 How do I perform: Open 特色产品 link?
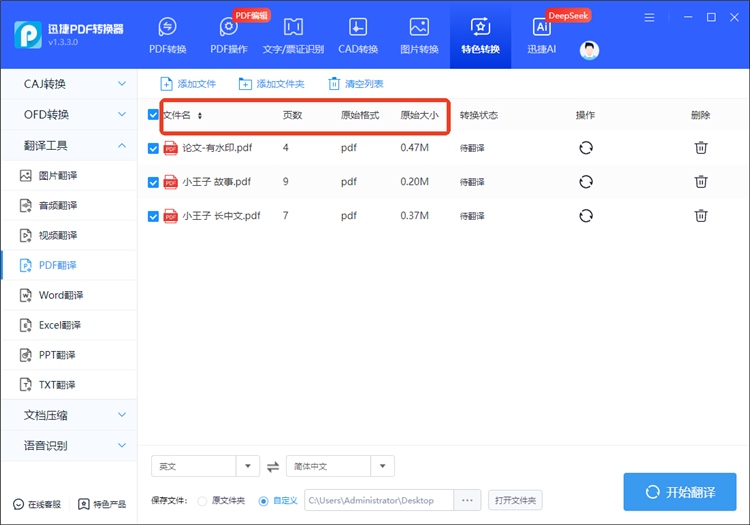(x=102, y=504)
